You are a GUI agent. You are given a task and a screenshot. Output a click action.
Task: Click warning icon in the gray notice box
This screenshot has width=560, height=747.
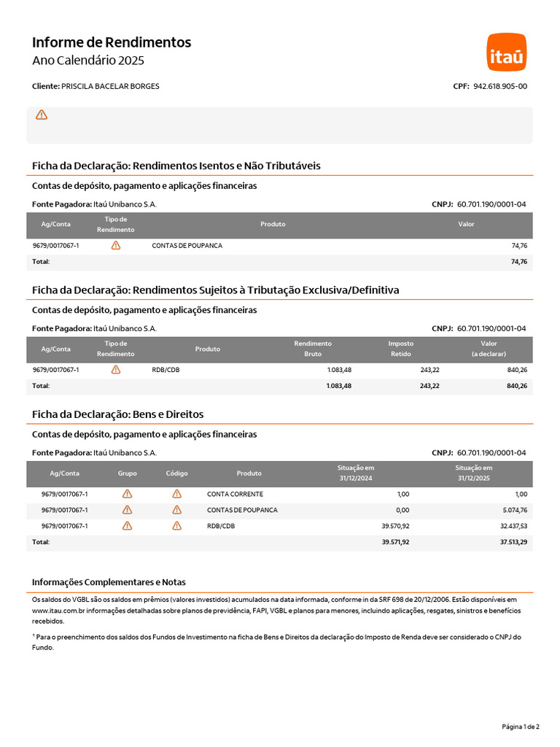pyautogui.click(x=42, y=115)
